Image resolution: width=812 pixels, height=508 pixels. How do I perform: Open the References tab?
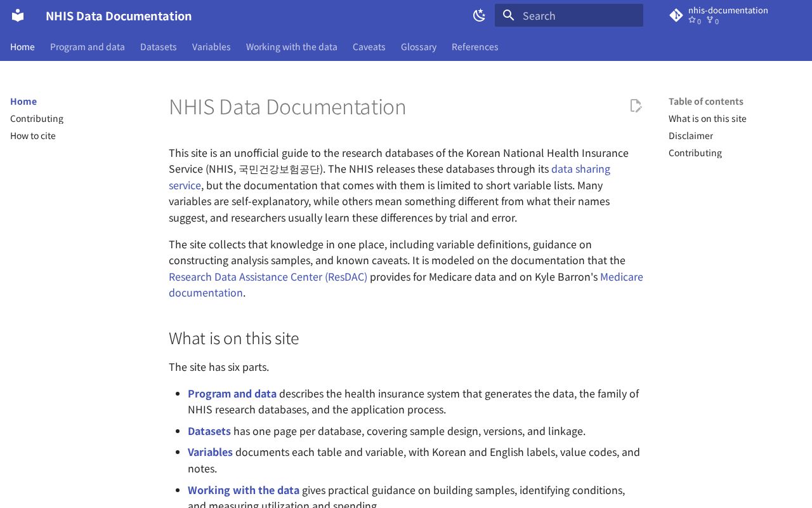click(475, 46)
